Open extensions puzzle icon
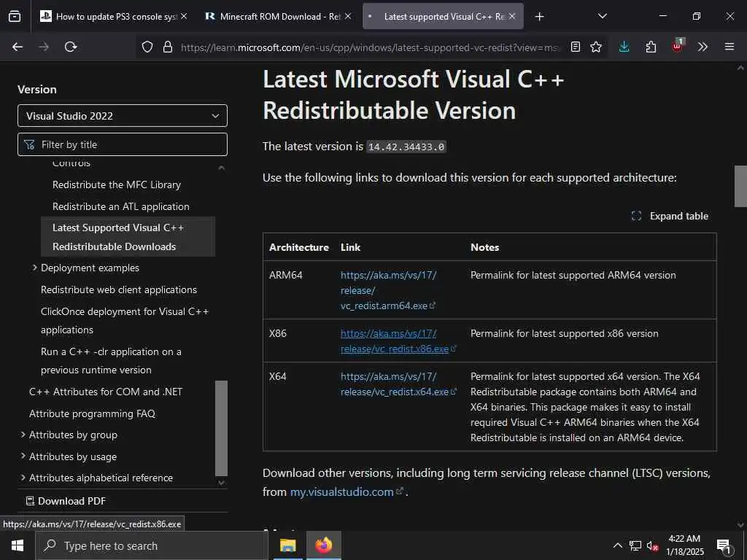 [651, 47]
